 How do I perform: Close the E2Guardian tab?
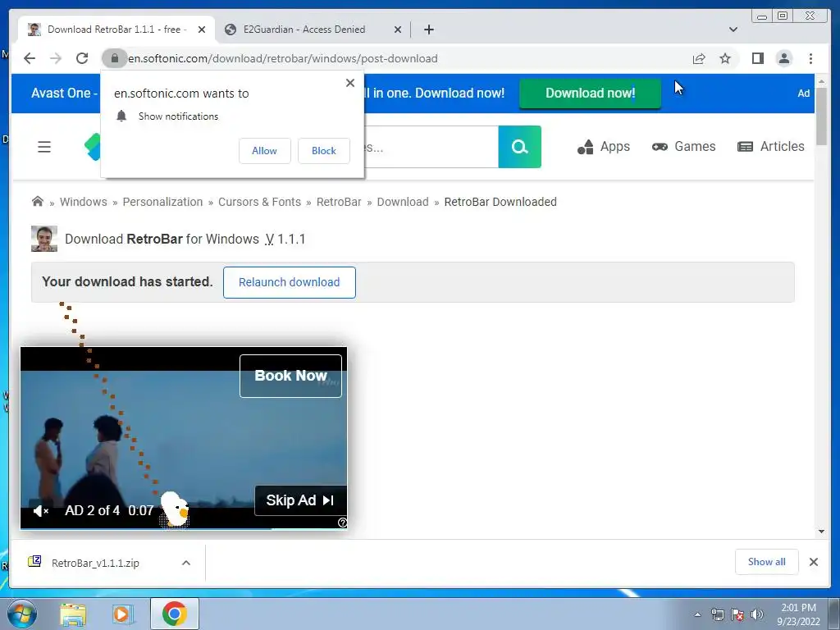click(398, 30)
